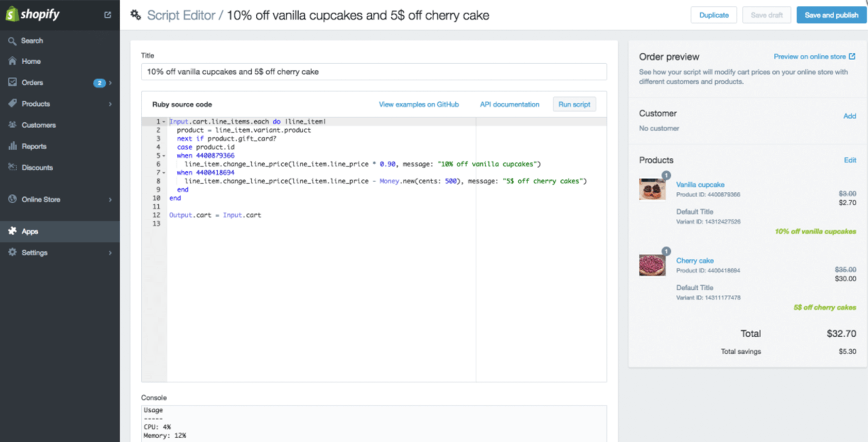
Task: Click the Console output area
Action: 374,424
